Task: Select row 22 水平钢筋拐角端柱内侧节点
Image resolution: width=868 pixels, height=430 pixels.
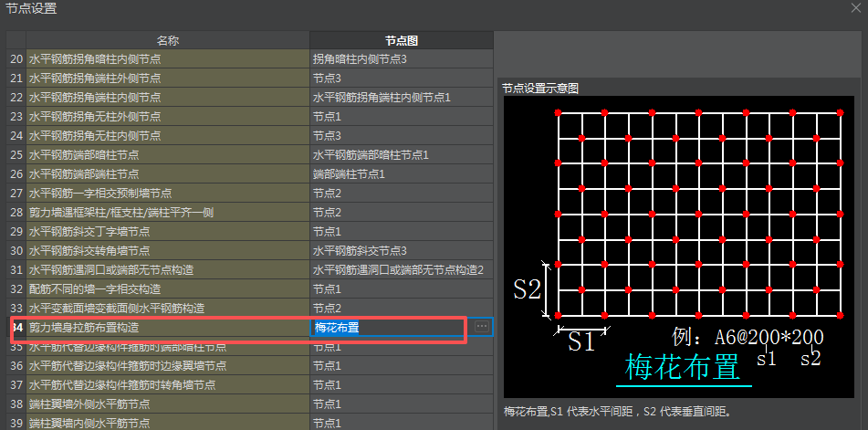Action: pos(168,98)
